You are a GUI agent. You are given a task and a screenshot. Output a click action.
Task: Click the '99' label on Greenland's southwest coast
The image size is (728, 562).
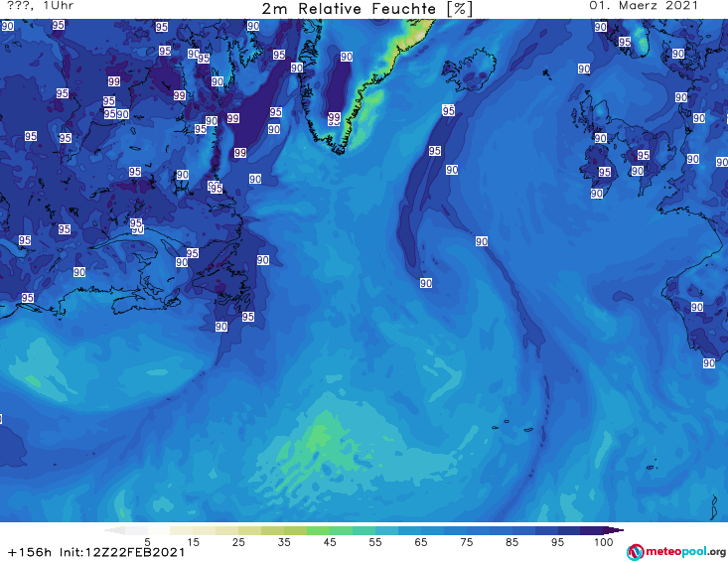pyautogui.click(x=334, y=117)
